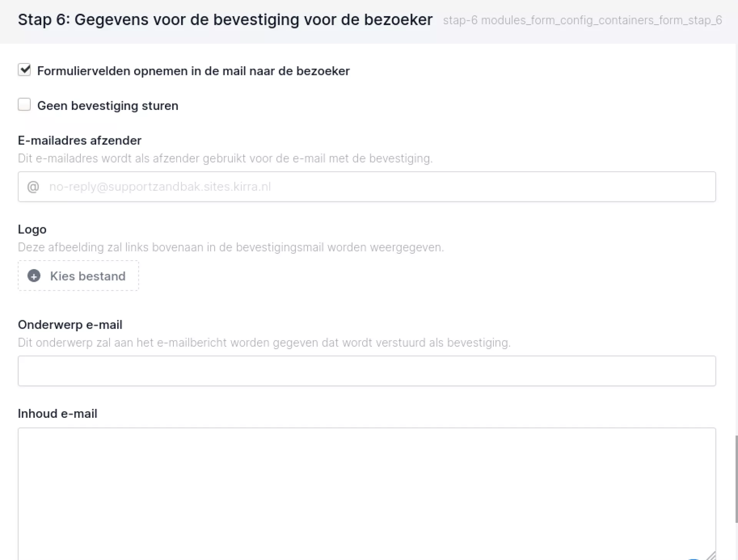Click the Logo help text about bevestigingsmail
Image resolution: width=738 pixels, height=560 pixels.
(231, 247)
